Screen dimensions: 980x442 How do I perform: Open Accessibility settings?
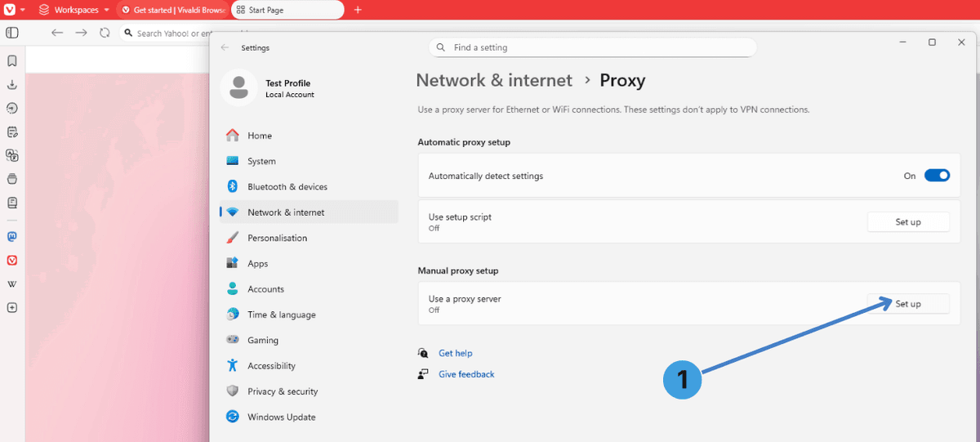click(309, 366)
